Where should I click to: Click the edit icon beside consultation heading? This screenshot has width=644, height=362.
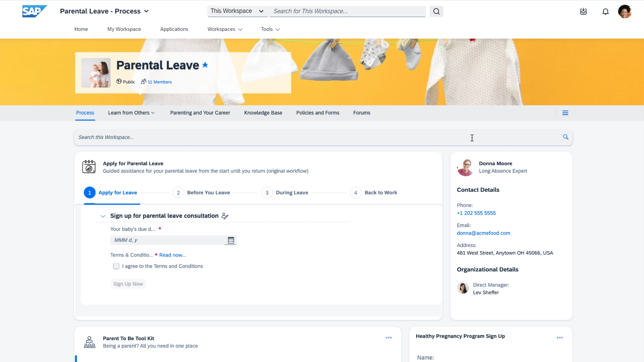click(225, 216)
